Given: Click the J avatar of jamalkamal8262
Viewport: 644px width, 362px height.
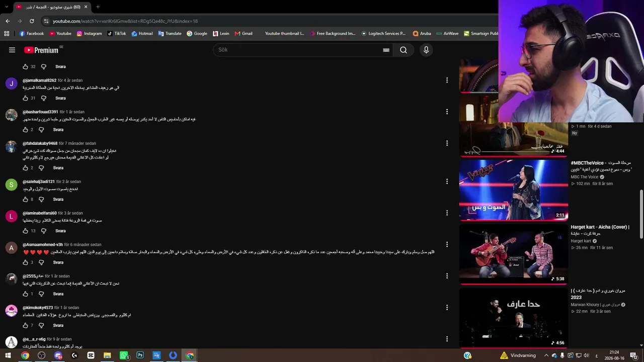Looking at the screenshot, I should [12, 83].
